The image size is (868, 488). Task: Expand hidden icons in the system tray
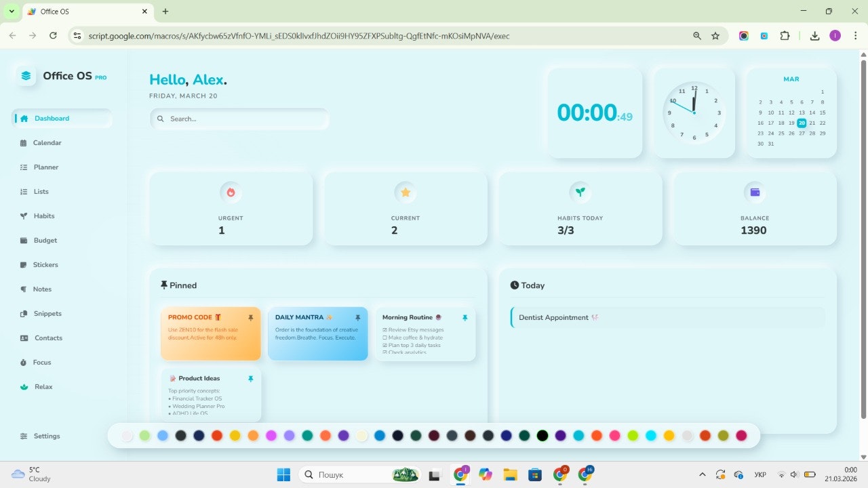[703, 474]
